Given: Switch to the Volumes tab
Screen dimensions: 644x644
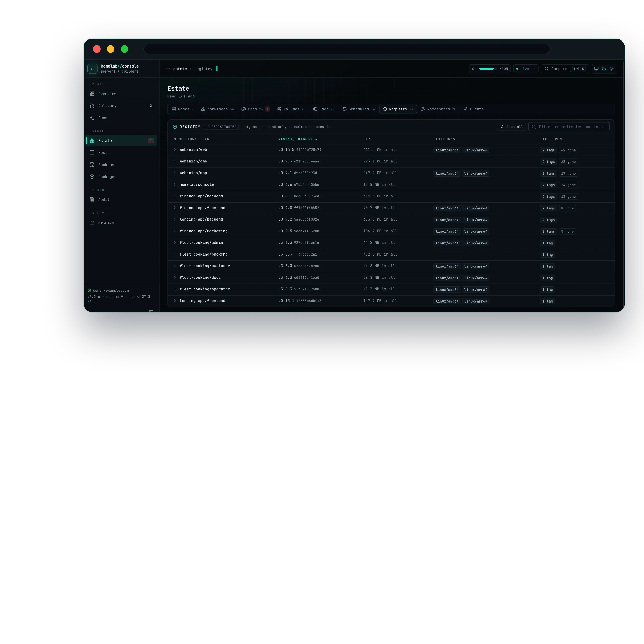Looking at the screenshot, I should pyautogui.click(x=291, y=109).
